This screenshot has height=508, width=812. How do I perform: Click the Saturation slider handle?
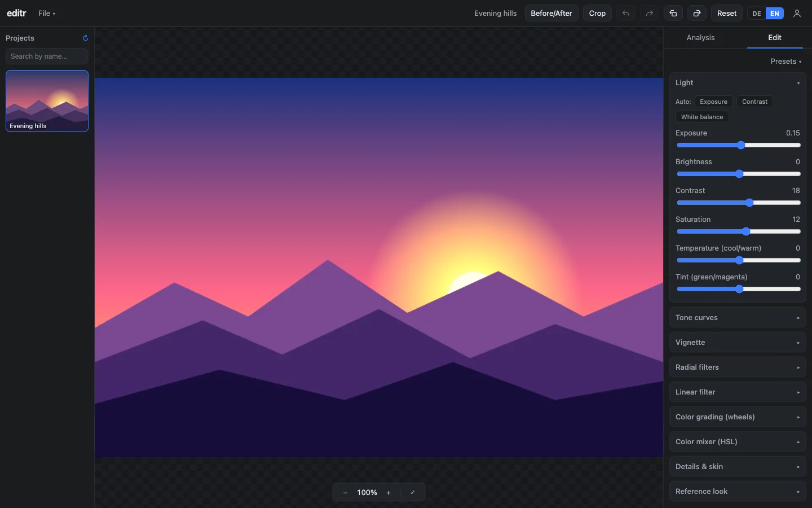(x=746, y=231)
